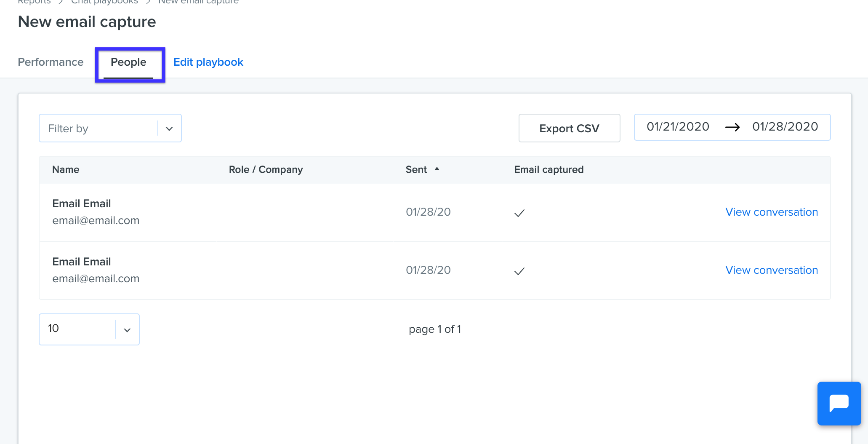Click the Role / Company column header

coord(266,169)
